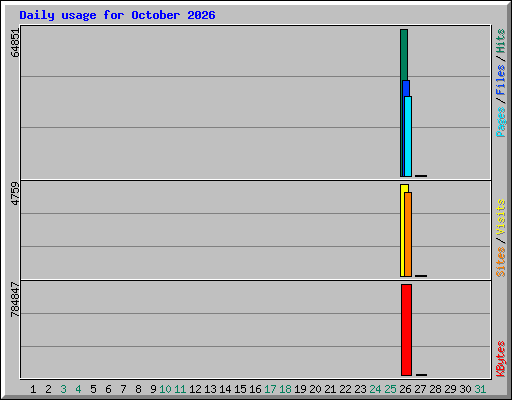Click day 30 on the x-axis

pos(465,389)
